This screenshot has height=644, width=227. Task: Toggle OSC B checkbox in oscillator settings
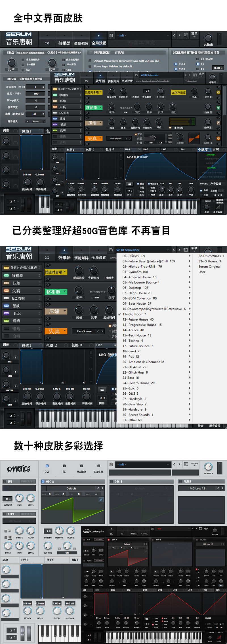click(176, 69)
